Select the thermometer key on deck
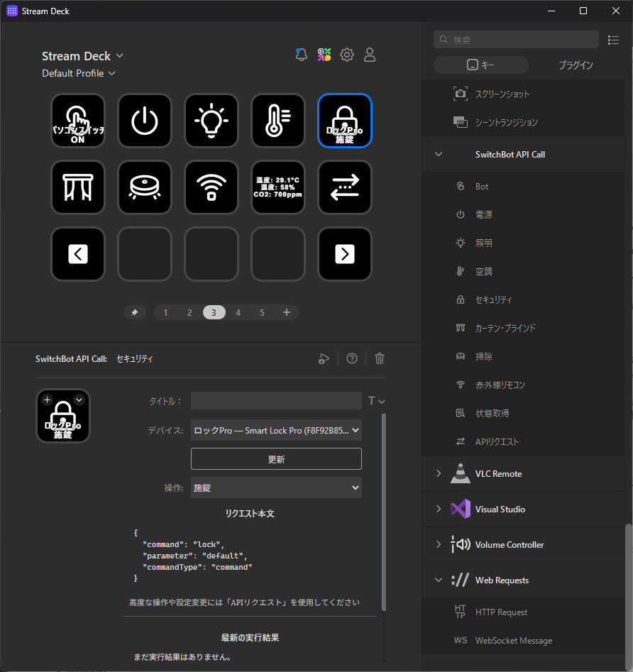Viewport: 633px width, 672px height. (278, 121)
